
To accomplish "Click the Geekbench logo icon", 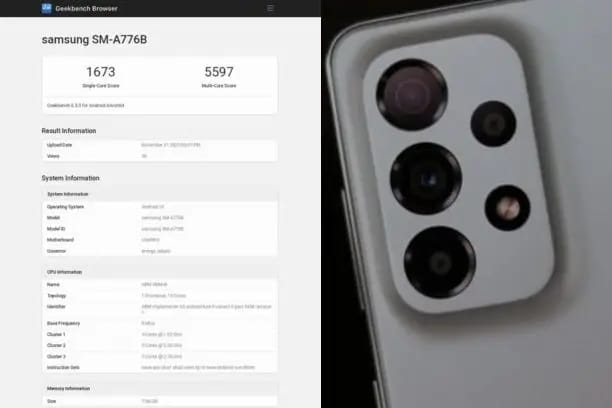I will [x=46, y=8].
